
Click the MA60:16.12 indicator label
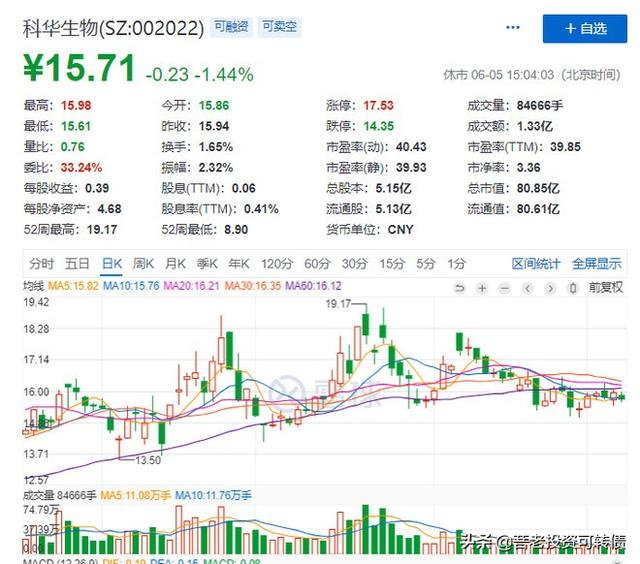coord(313,286)
